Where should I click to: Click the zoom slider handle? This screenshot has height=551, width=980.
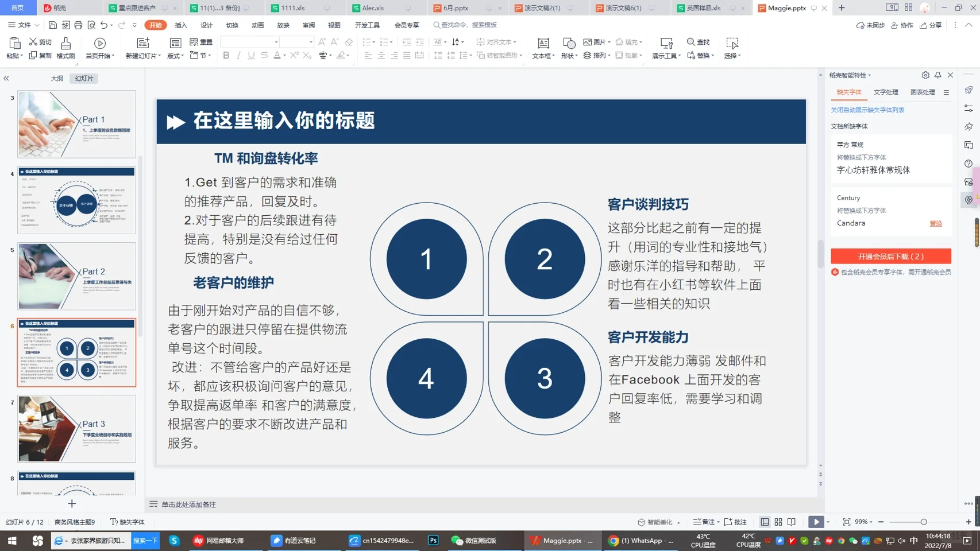pyautogui.click(x=924, y=522)
